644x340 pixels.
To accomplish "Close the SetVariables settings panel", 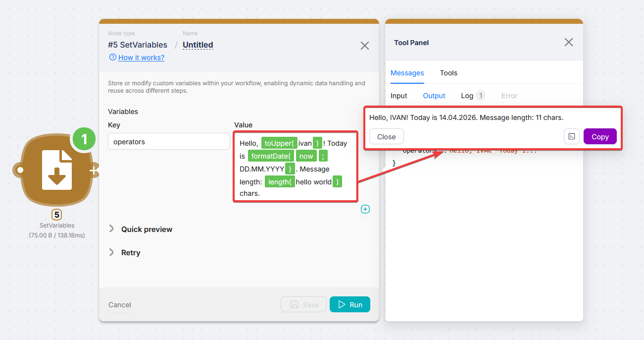I will 365,46.
